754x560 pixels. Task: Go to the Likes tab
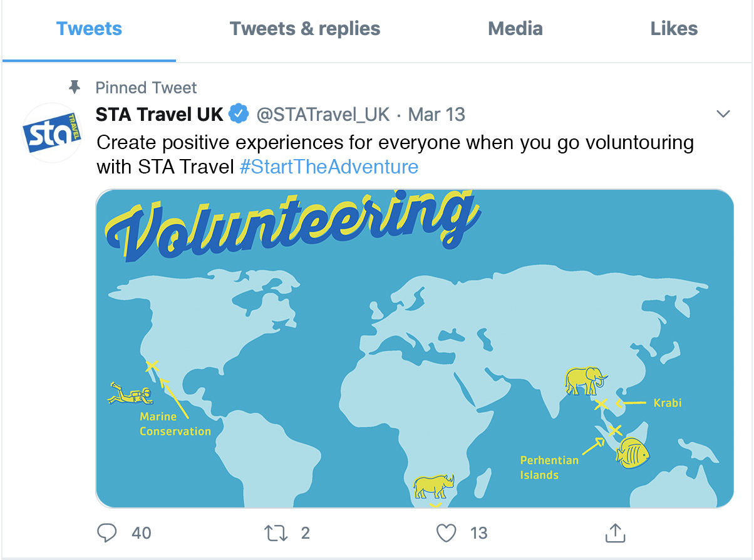pos(674,29)
